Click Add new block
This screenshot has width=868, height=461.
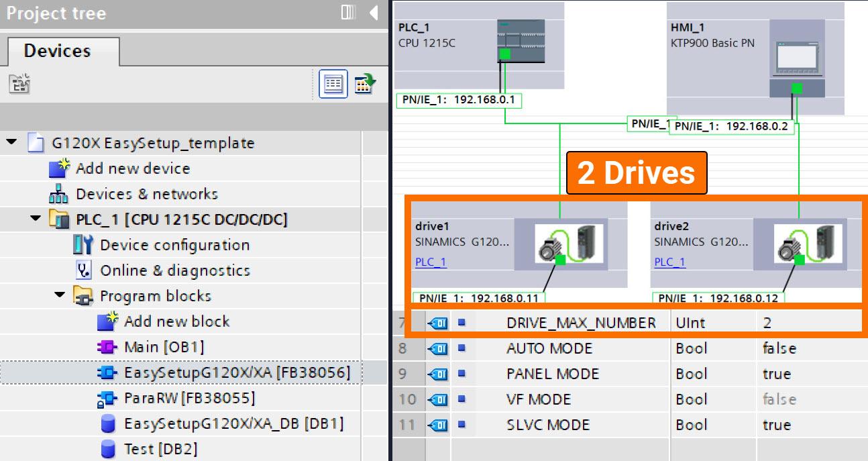click(x=176, y=321)
